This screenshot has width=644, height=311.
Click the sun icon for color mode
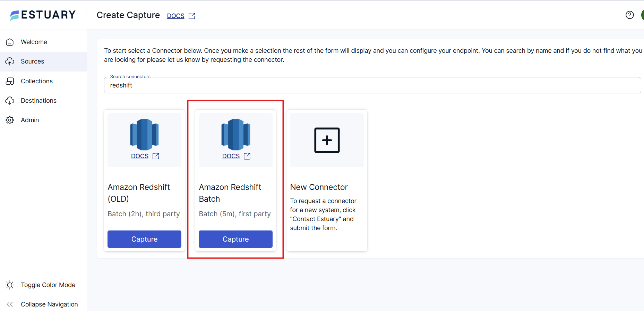tap(10, 285)
